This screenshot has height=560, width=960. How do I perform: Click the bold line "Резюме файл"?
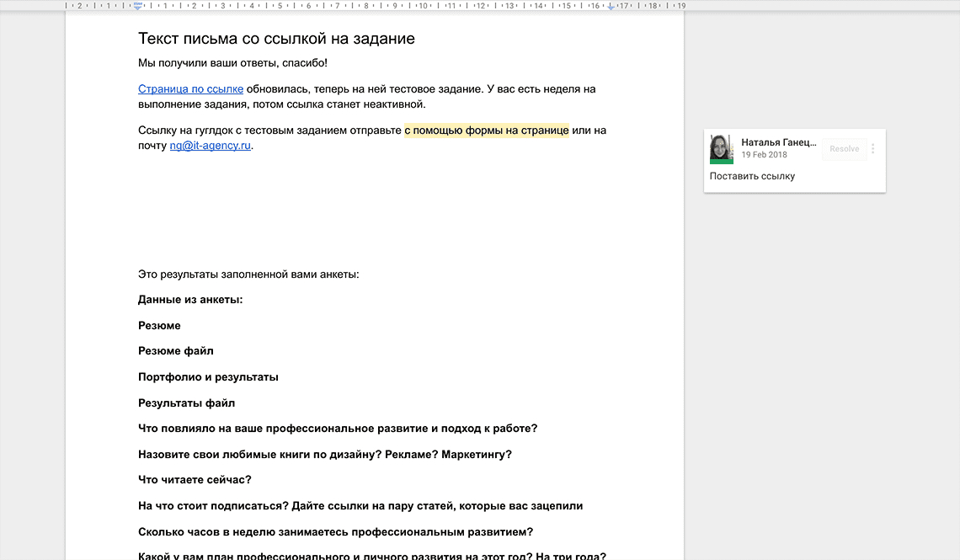point(175,351)
